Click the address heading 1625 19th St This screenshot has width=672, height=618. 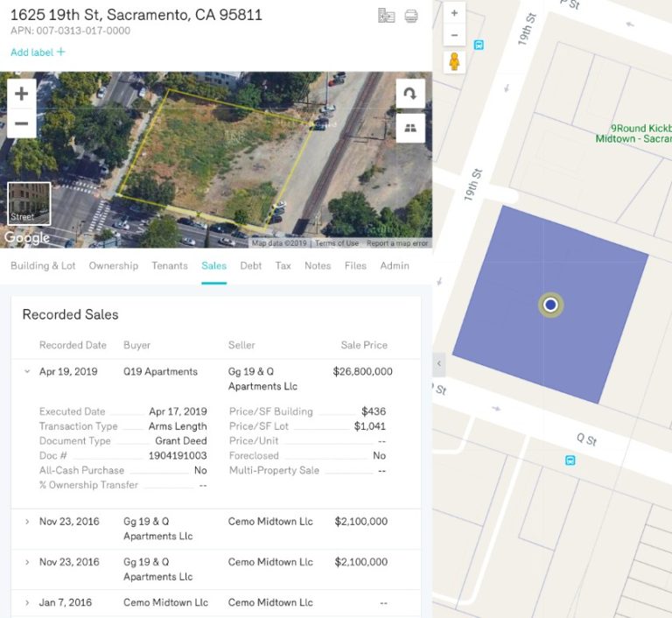136,15
